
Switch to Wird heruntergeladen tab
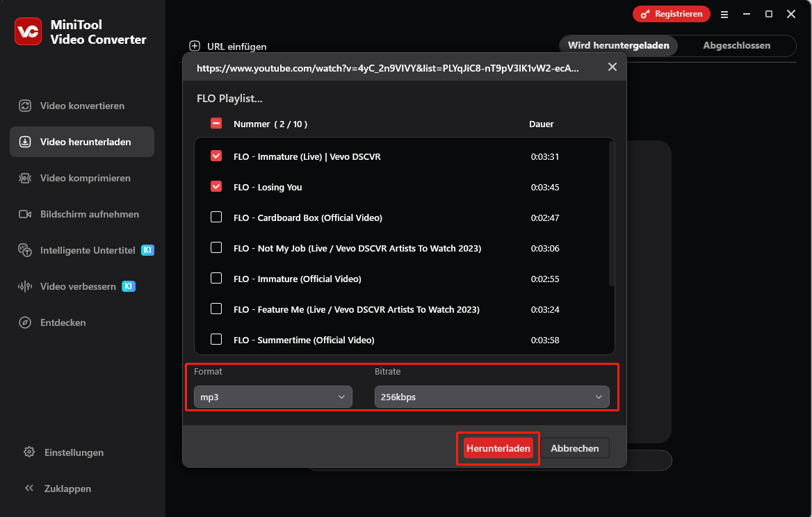[x=618, y=46]
